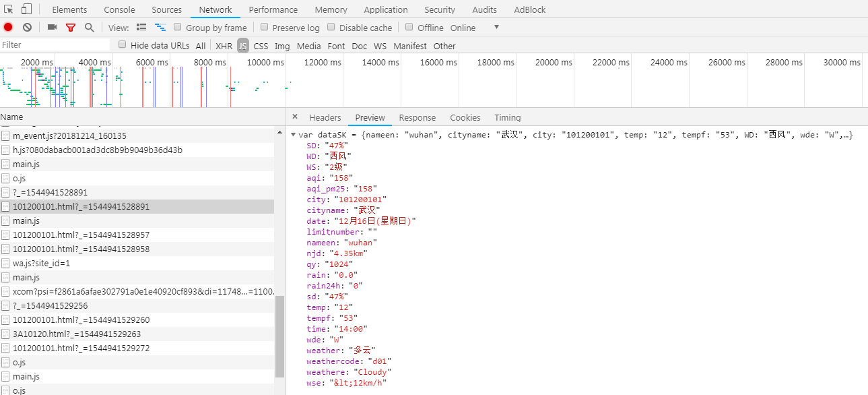
Task: Toggle the device toolbar icon
Action: point(25,9)
